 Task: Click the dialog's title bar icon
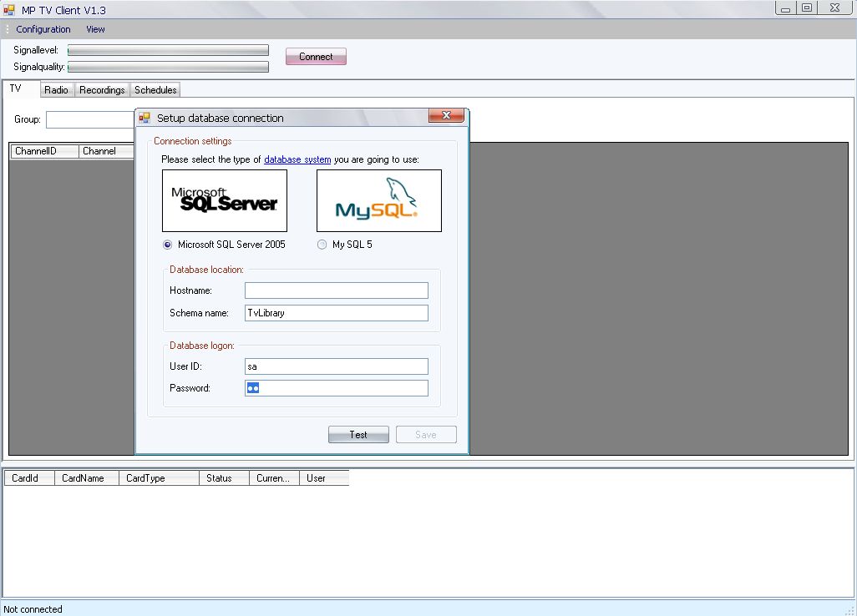click(145, 118)
